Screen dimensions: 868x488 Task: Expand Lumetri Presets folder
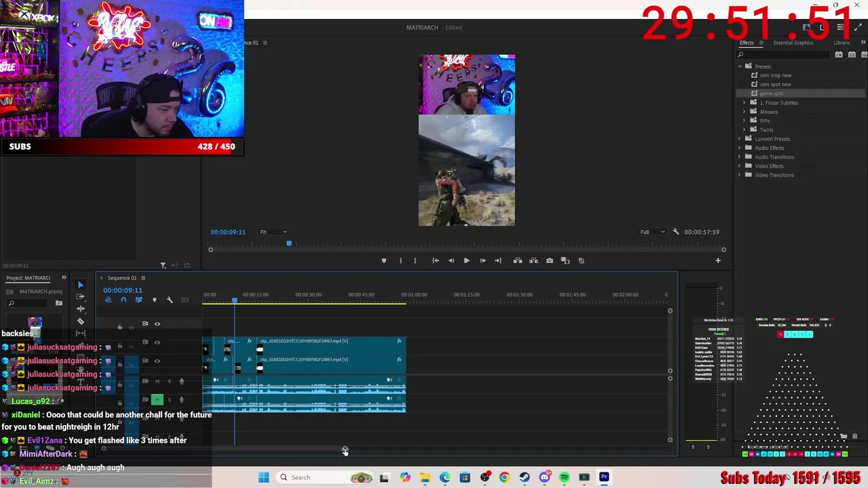click(x=740, y=139)
